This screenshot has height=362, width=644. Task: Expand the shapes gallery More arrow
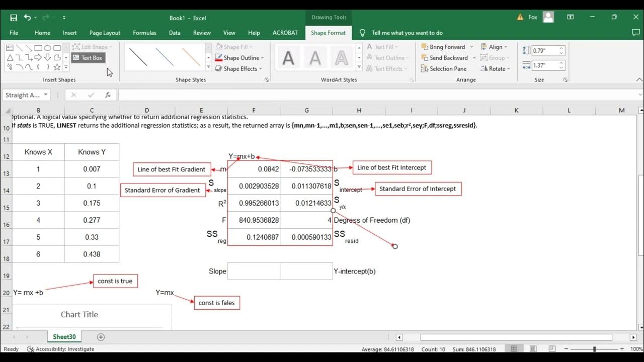tap(66, 67)
